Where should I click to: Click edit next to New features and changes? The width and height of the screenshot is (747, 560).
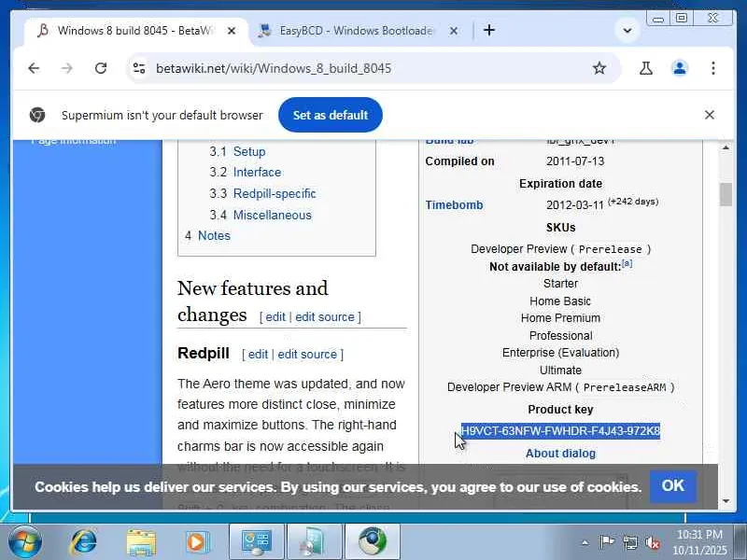point(275,316)
